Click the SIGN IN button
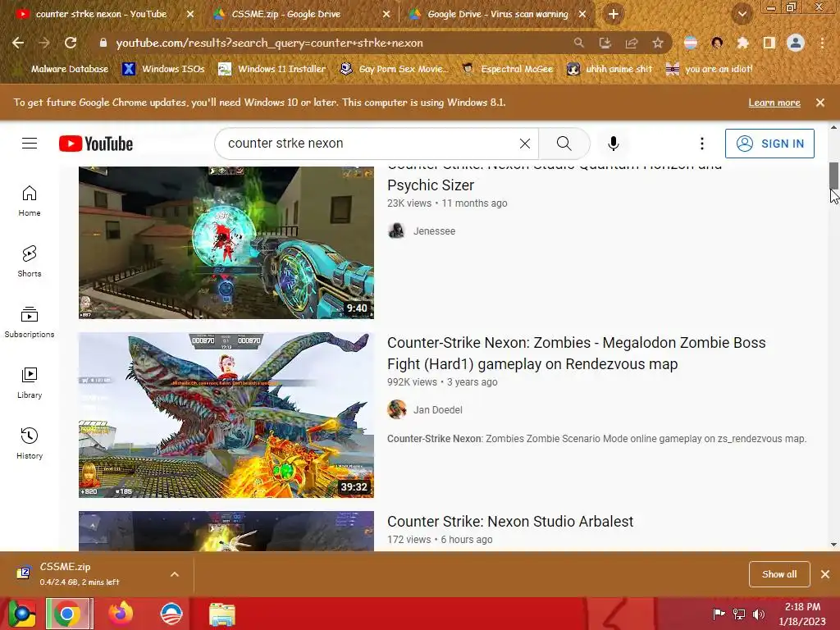The height and width of the screenshot is (630, 840). [x=769, y=144]
